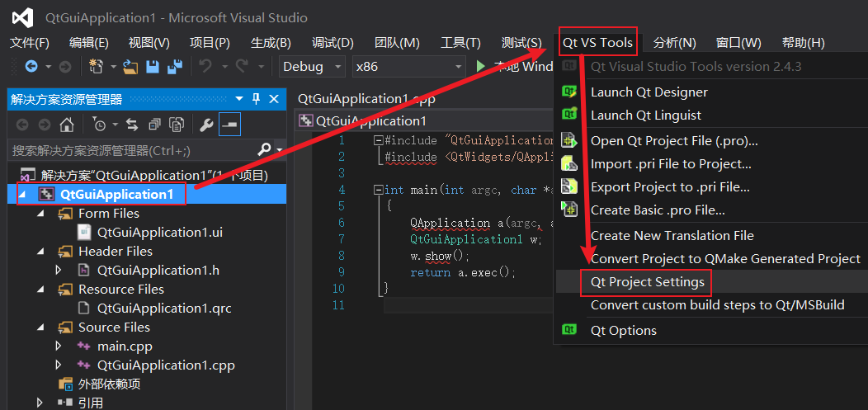Click the Qt Options green icon
Viewport: 868px width, 410px height.
(x=569, y=330)
